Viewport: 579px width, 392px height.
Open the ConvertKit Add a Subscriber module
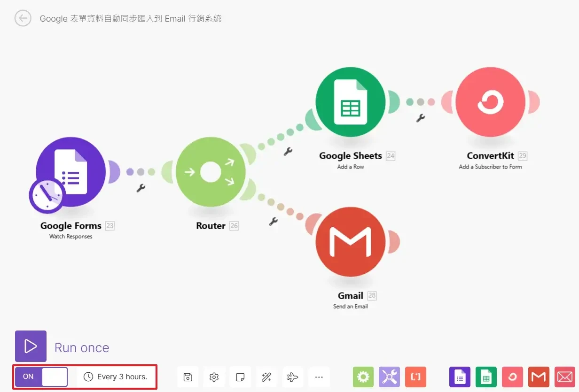point(490,102)
